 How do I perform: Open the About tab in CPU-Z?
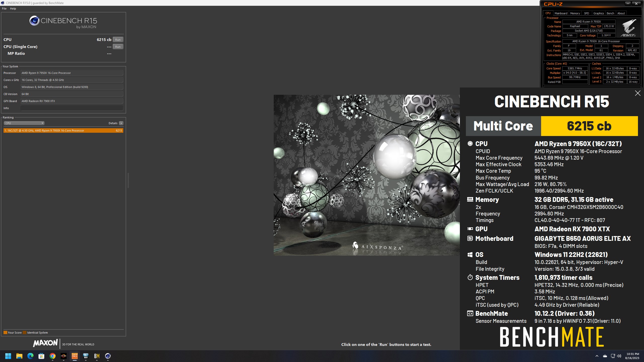tap(621, 13)
